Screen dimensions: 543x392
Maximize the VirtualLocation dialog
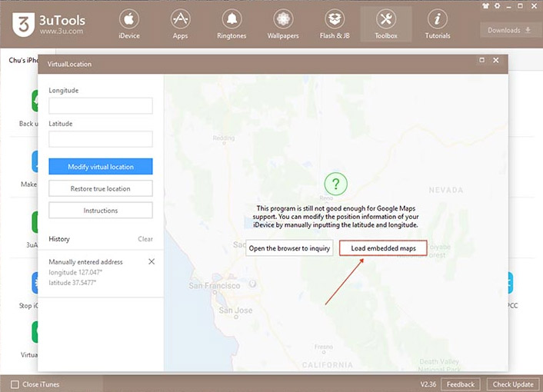(481, 60)
